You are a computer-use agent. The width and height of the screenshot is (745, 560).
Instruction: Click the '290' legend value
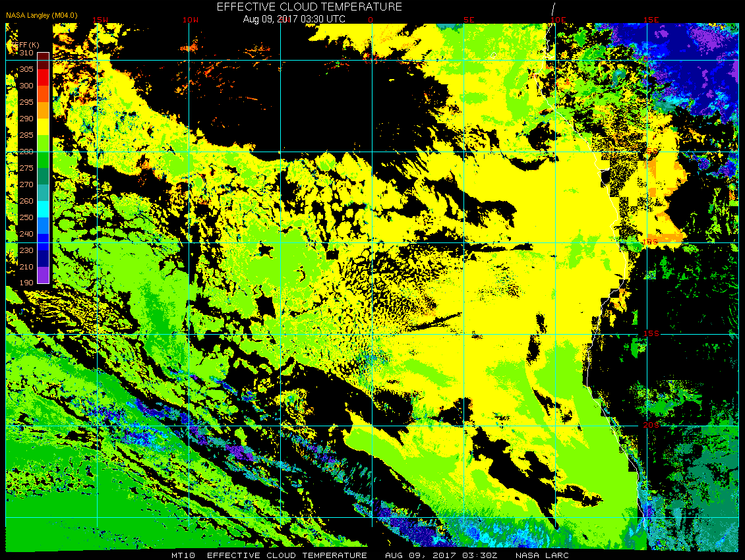pos(26,119)
